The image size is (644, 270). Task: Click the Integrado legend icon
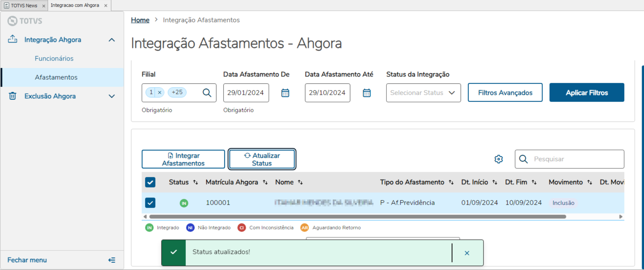coord(149,228)
